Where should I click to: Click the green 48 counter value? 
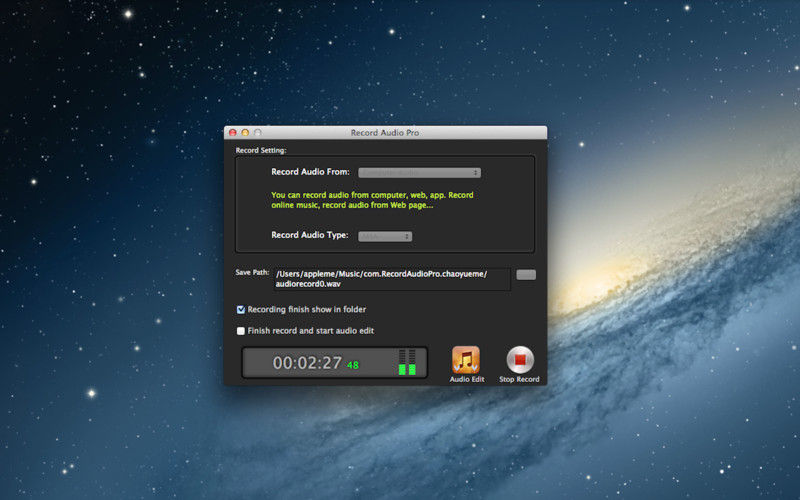tap(353, 365)
